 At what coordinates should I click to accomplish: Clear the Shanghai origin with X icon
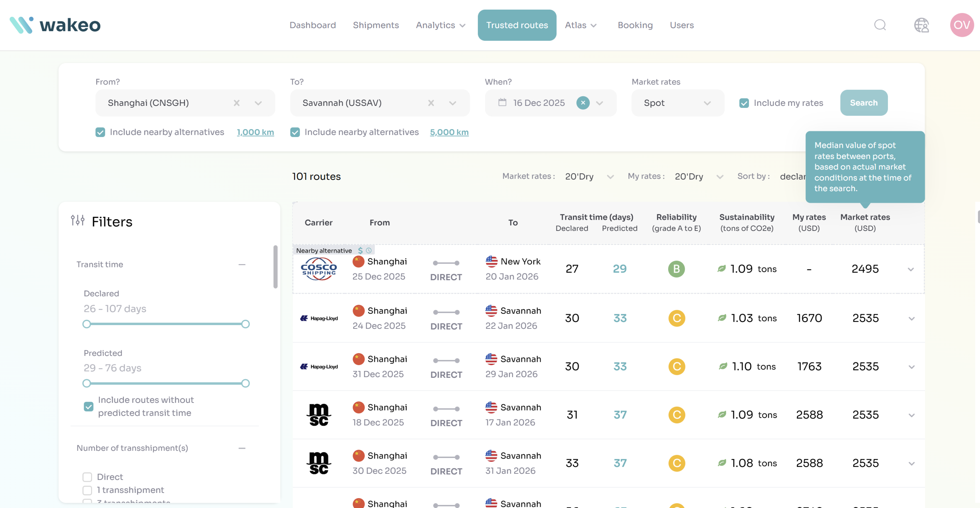coord(237,103)
